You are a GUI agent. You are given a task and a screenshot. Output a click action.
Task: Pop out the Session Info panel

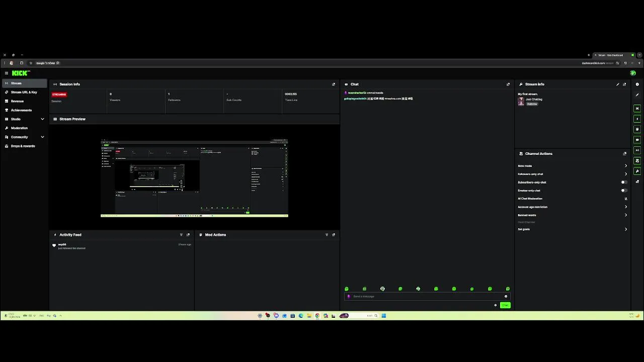coord(333,84)
